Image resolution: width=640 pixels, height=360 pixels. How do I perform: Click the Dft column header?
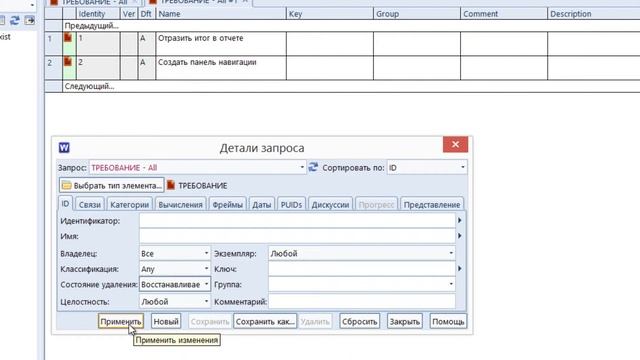tap(146, 13)
